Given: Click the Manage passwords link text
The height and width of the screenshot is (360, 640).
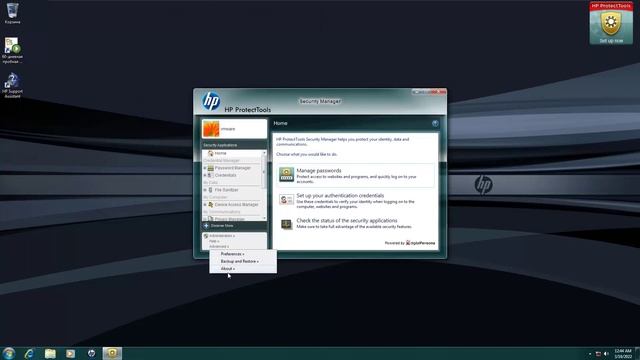Looking at the screenshot, I should click(319, 171).
